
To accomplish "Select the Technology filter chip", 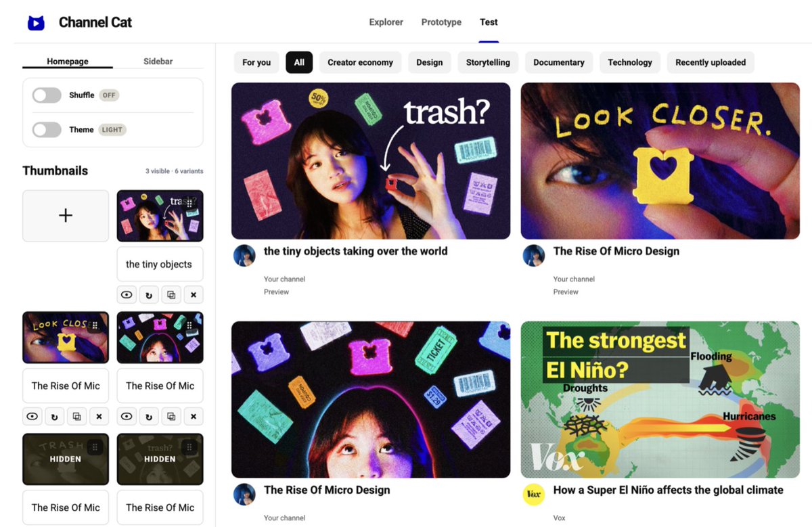I will coord(630,62).
